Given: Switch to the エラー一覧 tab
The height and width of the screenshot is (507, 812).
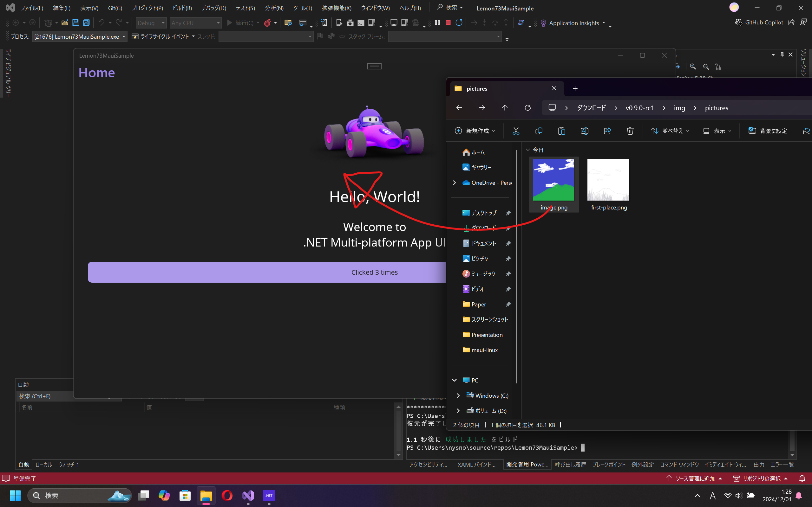Looking at the screenshot, I should 782,465.
